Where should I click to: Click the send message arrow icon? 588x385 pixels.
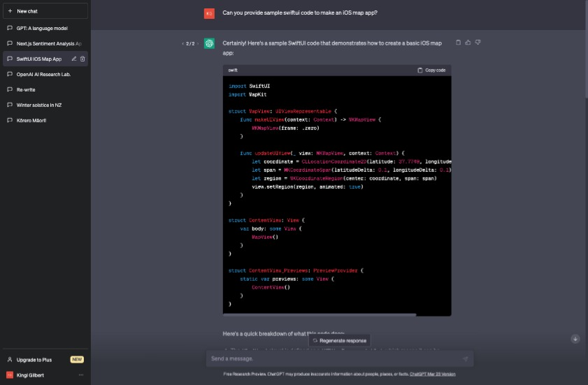pos(466,358)
